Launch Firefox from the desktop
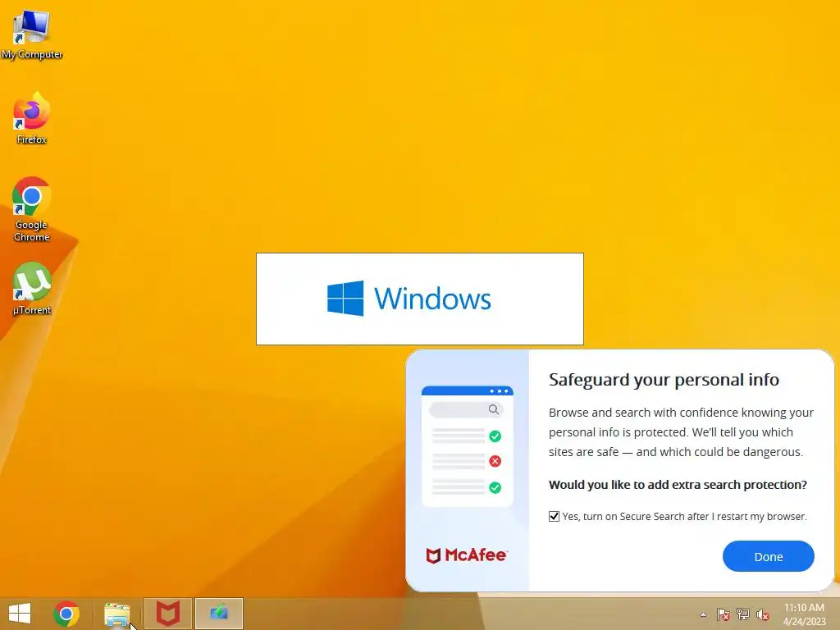Screen dimensions: 840x630 (32, 119)
